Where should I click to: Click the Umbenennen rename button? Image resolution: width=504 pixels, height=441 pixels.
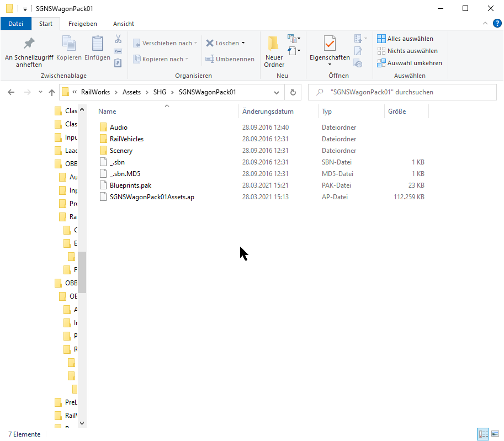(230, 59)
